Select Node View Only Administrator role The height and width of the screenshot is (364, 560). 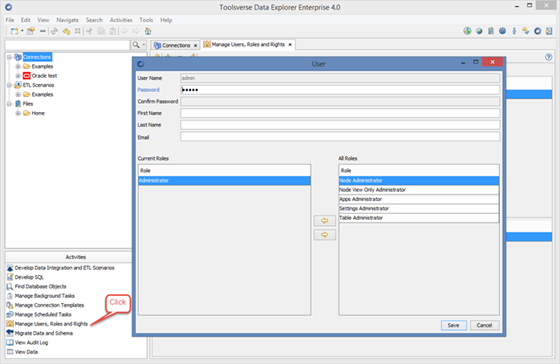tap(419, 190)
